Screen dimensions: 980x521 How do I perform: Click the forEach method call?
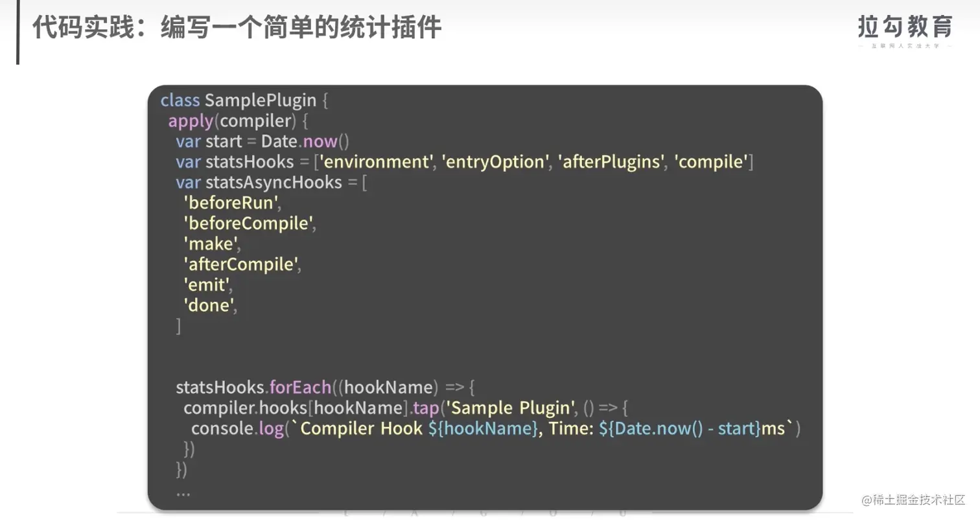point(299,388)
